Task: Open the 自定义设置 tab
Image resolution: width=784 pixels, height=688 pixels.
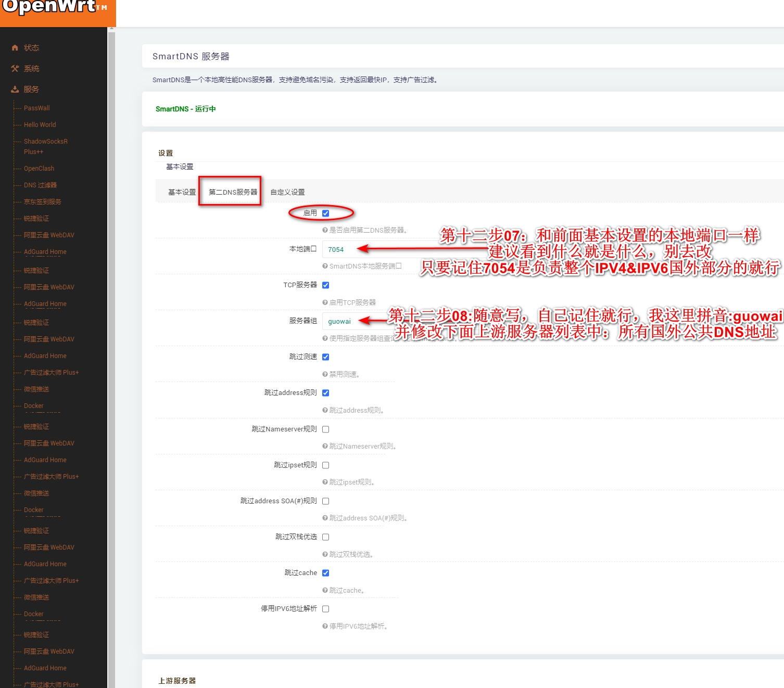Action: pyautogui.click(x=287, y=192)
